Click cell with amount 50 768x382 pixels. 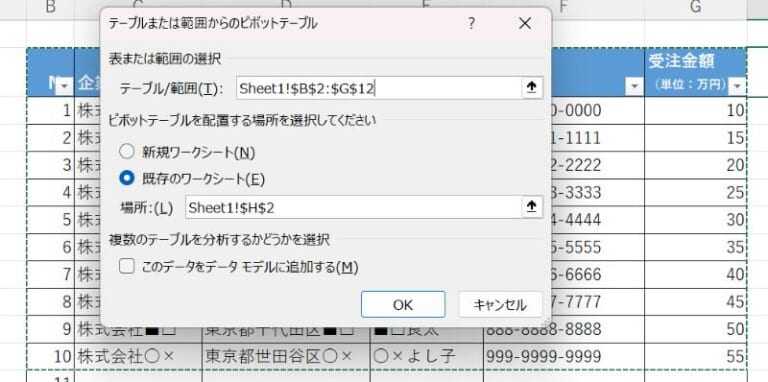tap(696, 329)
